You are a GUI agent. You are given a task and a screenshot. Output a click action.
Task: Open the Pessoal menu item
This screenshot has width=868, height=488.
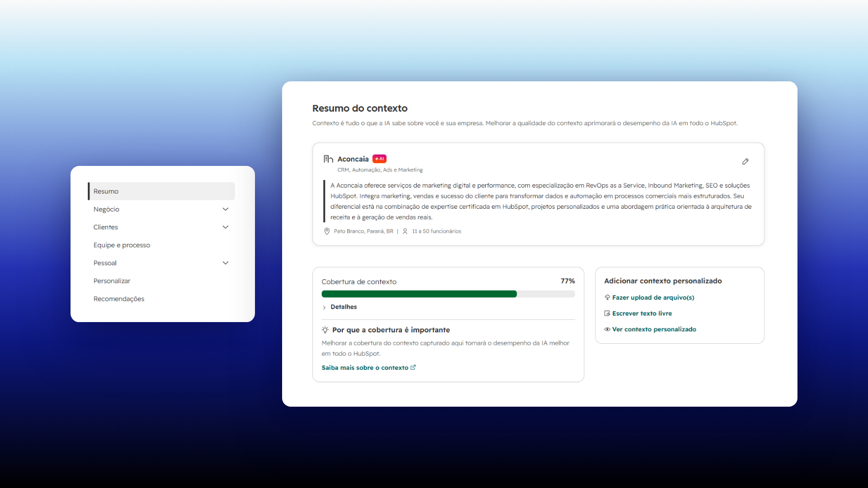tap(105, 263)
